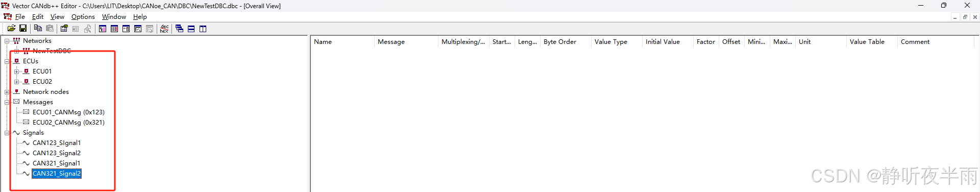Viewport: 980px width, 192px height.
Task: Expand the ECU02 tree node
Action: tap(16, 82)
